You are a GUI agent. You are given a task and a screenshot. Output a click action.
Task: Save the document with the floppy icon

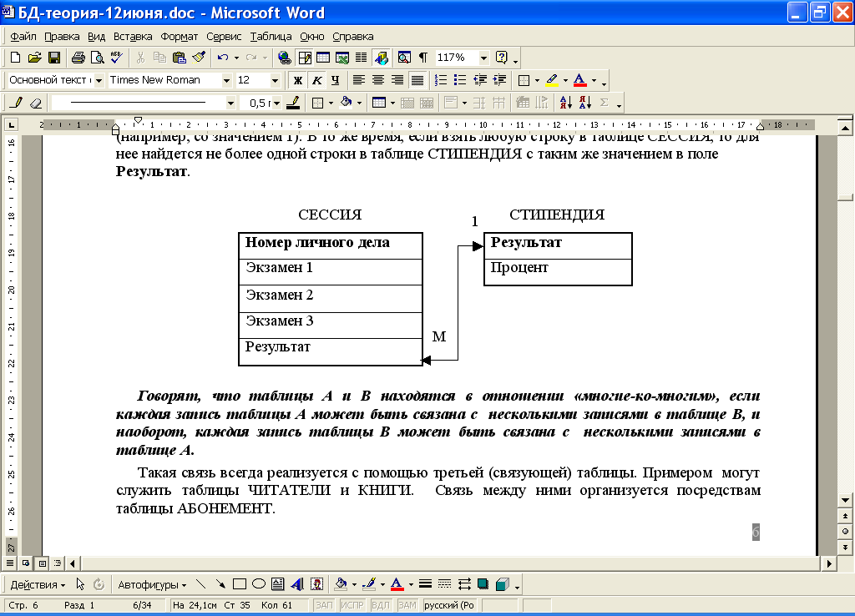[x=54, y=58]
